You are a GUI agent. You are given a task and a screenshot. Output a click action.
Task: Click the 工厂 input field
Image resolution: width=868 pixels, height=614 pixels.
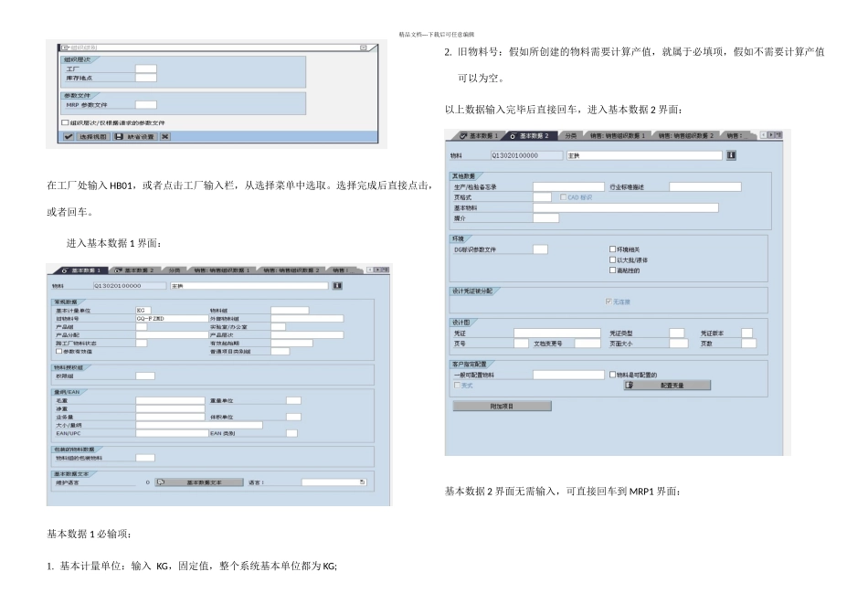pyautogui.click(x=146, y=69)
